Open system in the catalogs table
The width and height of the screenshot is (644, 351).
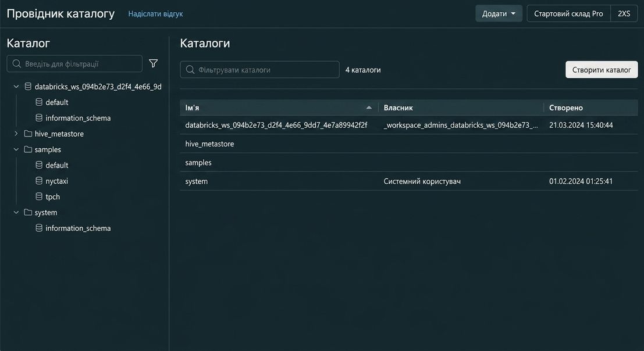click(196, 181)
